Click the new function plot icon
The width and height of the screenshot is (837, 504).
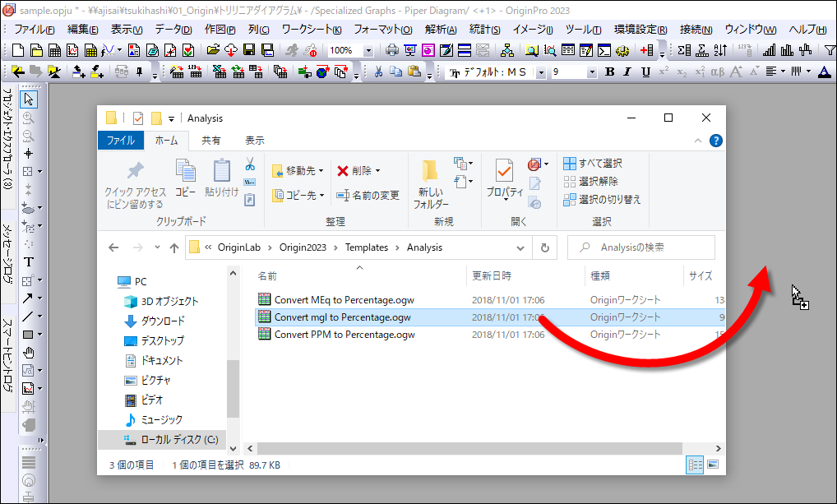click(108, 50)
